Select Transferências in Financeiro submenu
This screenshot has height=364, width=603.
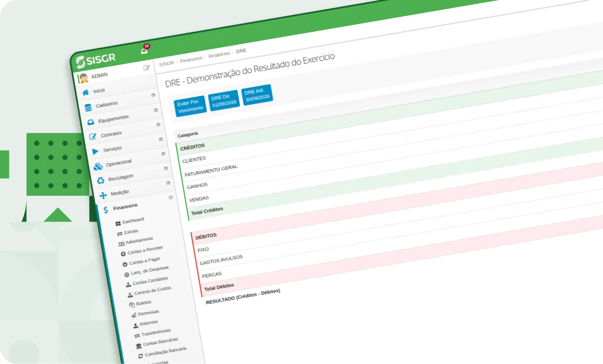(x=156, y=333)
